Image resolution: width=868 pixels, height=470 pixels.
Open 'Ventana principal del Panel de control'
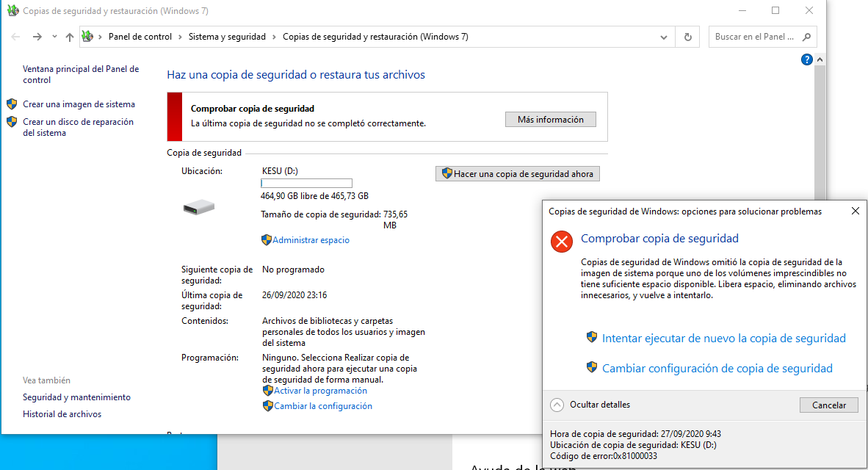81,74
